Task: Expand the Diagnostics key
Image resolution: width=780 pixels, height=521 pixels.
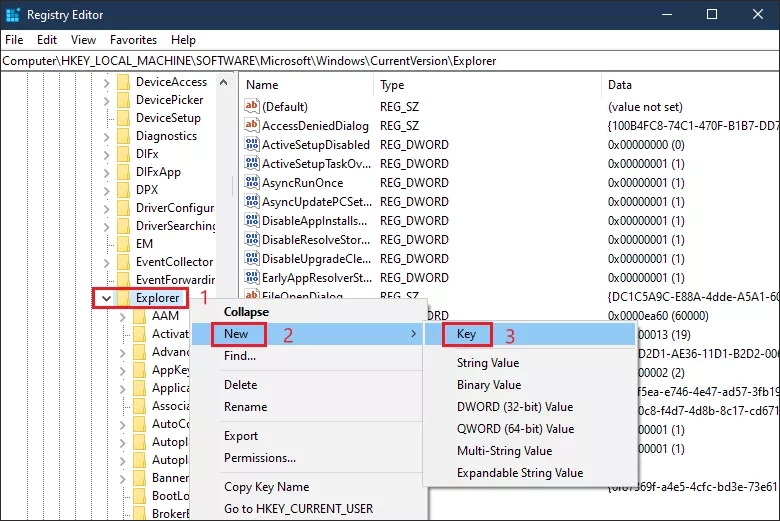Action: [106, 137]
